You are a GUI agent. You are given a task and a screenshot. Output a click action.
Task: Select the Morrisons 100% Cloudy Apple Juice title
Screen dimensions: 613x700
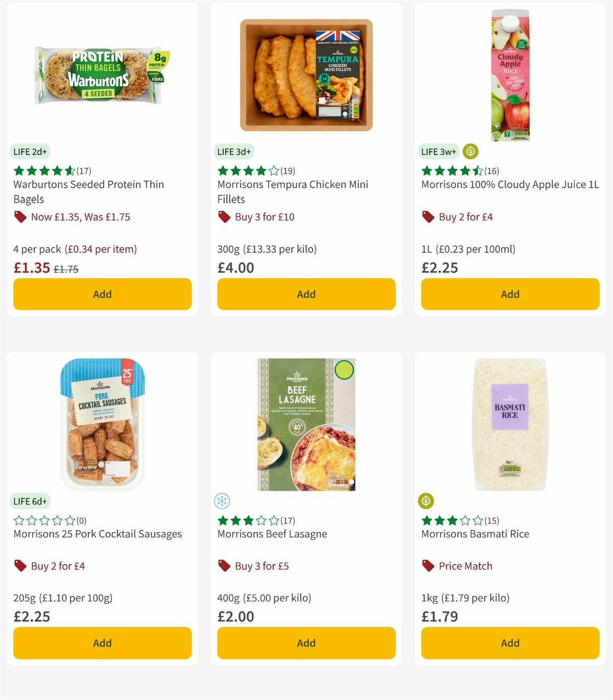(510, 184)
